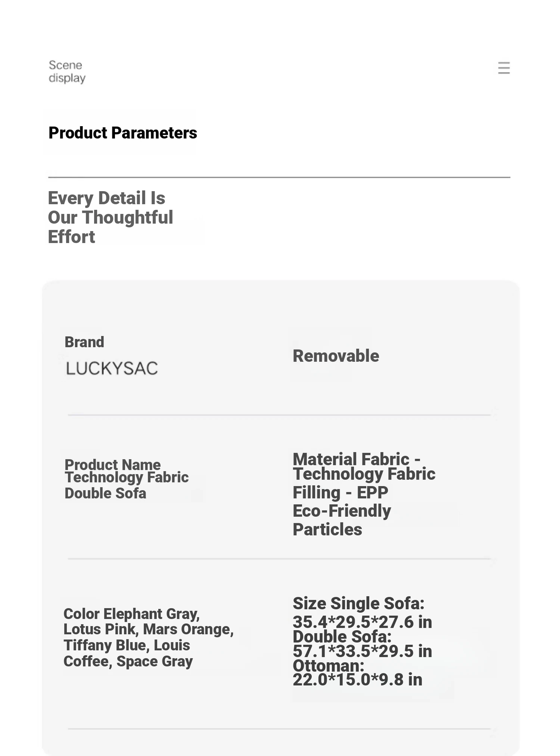560x756 pixels.
Task: Click the 'Every Detail Is Our Thoughtful Effort' headline
Action: click(x=110, y=217)
